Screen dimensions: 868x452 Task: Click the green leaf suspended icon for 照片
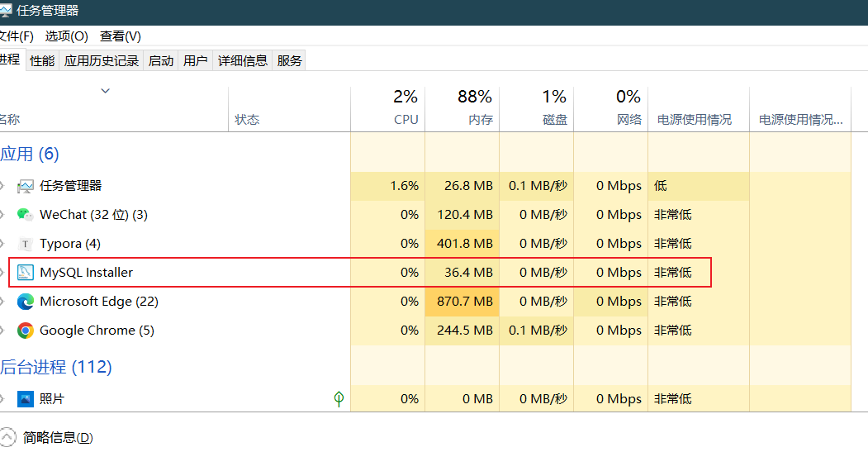[339, 398]
